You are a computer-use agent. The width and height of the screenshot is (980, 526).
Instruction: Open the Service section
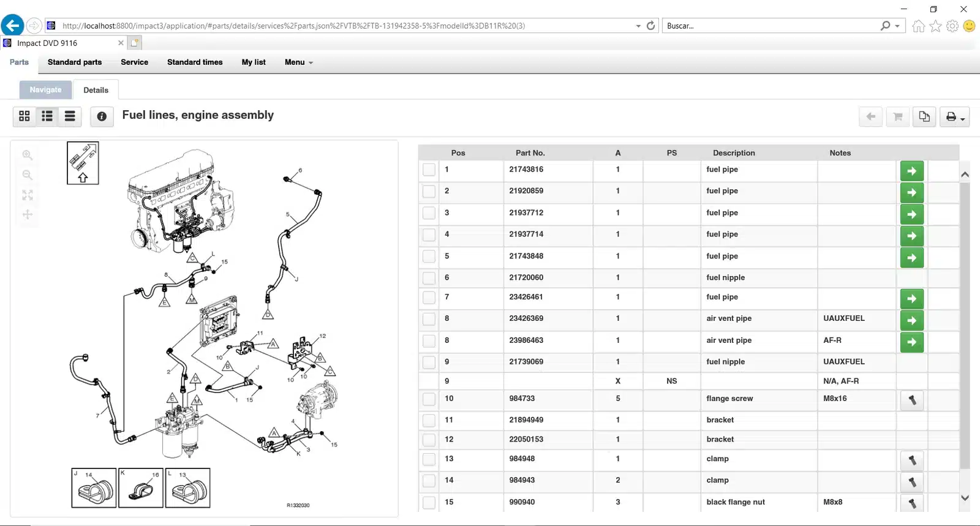(134, 62)
